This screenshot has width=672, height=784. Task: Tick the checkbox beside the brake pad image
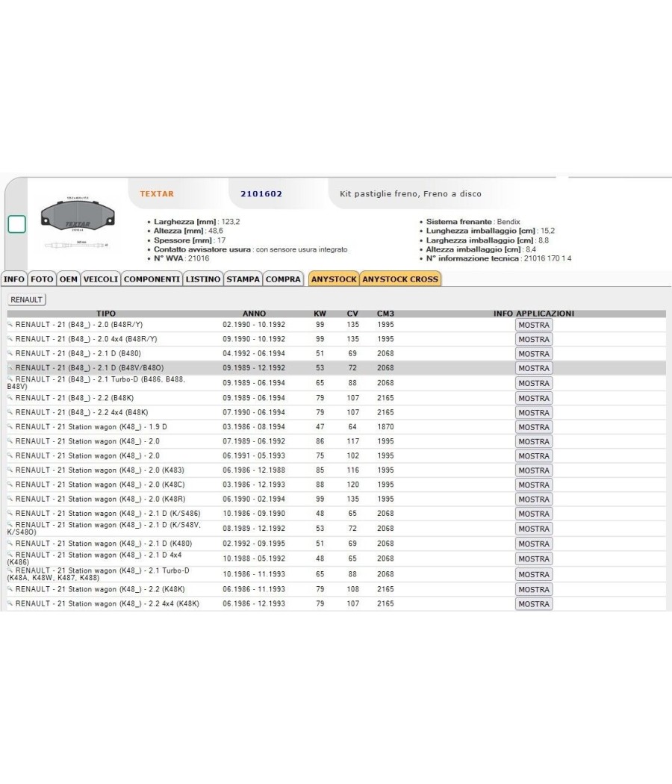pos(16,224)
